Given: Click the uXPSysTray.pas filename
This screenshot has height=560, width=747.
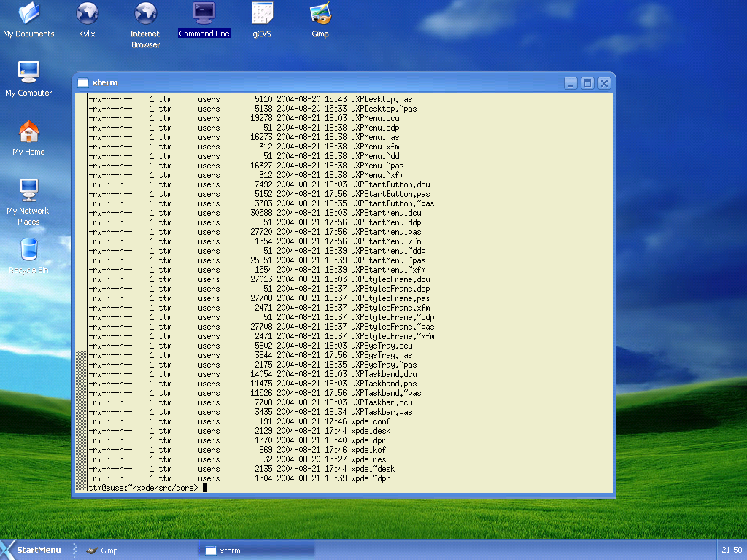Looking at the screenshot, I should coord(382,355).
